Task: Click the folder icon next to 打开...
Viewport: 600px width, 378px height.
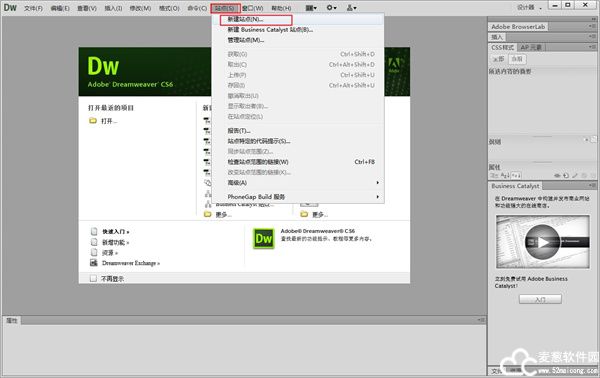Action: pos(93,121)
